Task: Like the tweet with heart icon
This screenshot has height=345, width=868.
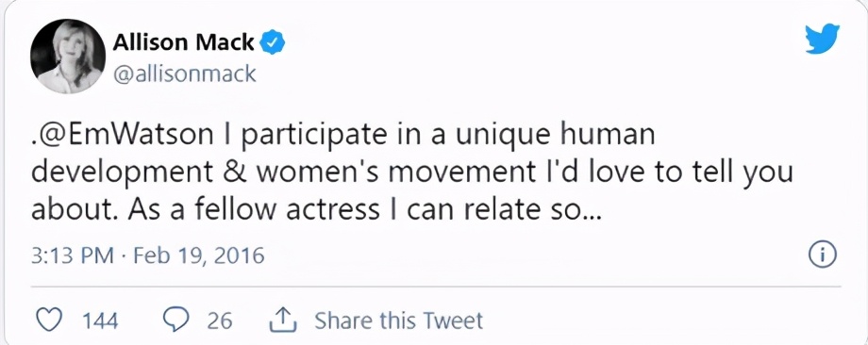Action: (49, 320)
